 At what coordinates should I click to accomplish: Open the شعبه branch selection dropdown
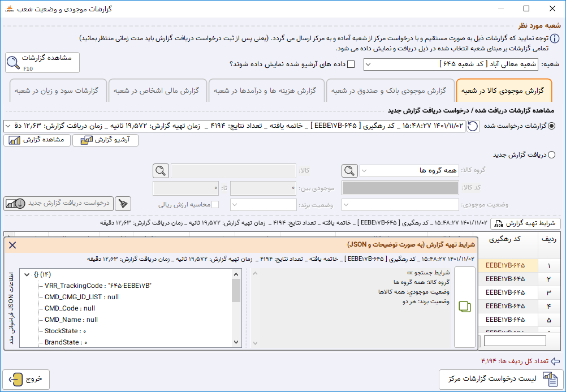point(451,64)
